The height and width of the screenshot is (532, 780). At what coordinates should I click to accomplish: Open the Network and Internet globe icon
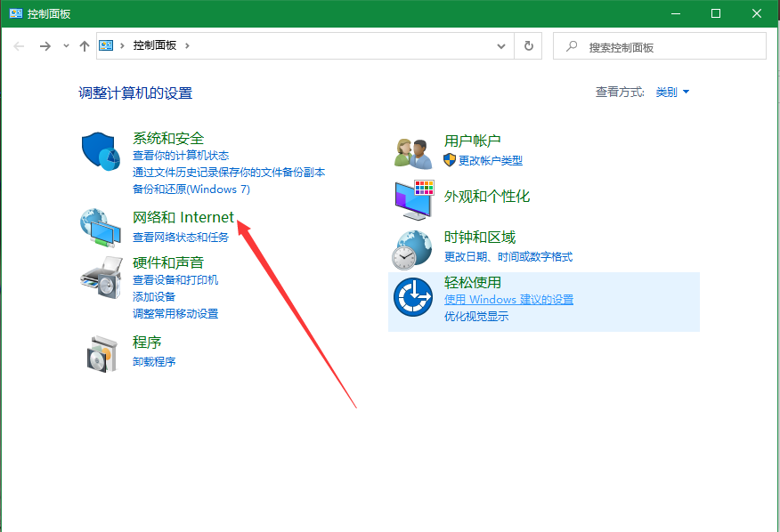click(101, 227)
